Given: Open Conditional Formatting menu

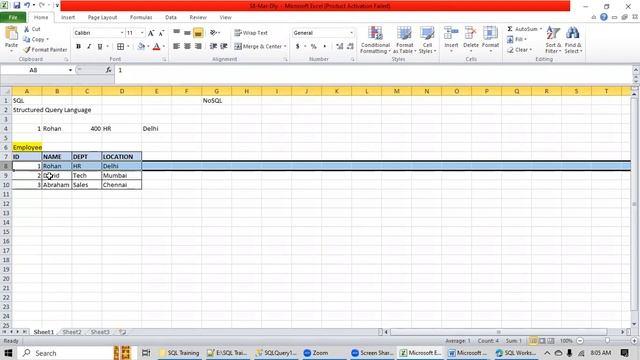Looking at the screenshot, I should pyautogui.click(x=375, y=40).
